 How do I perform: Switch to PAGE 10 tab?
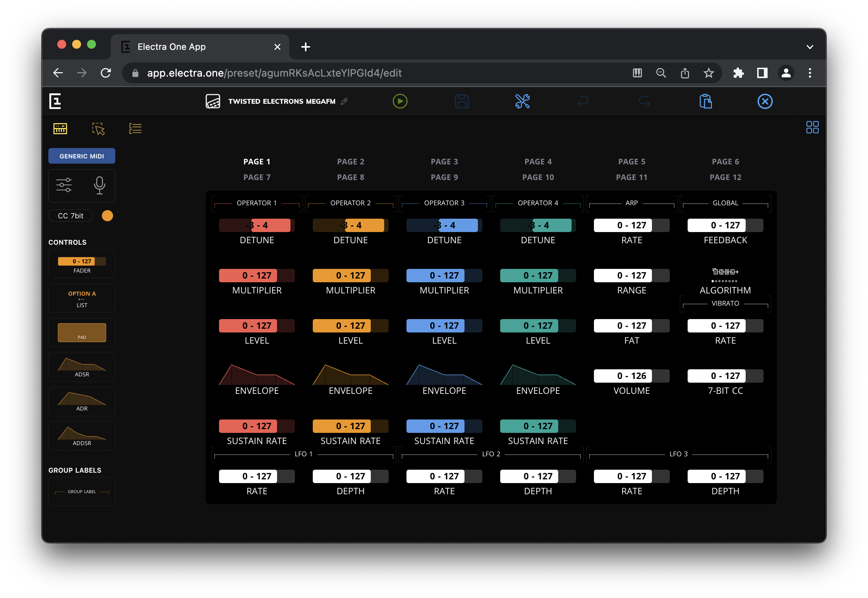pyautogui.click(x=538, y=177)
